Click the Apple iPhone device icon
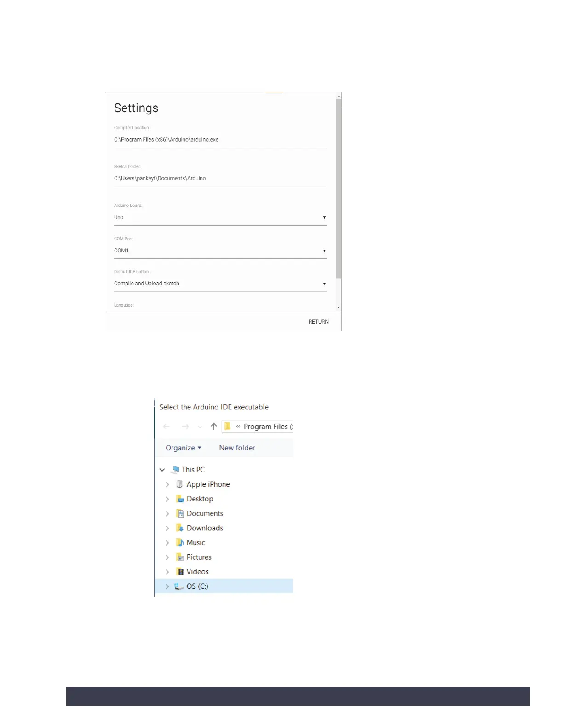 [x=180, y=484]
